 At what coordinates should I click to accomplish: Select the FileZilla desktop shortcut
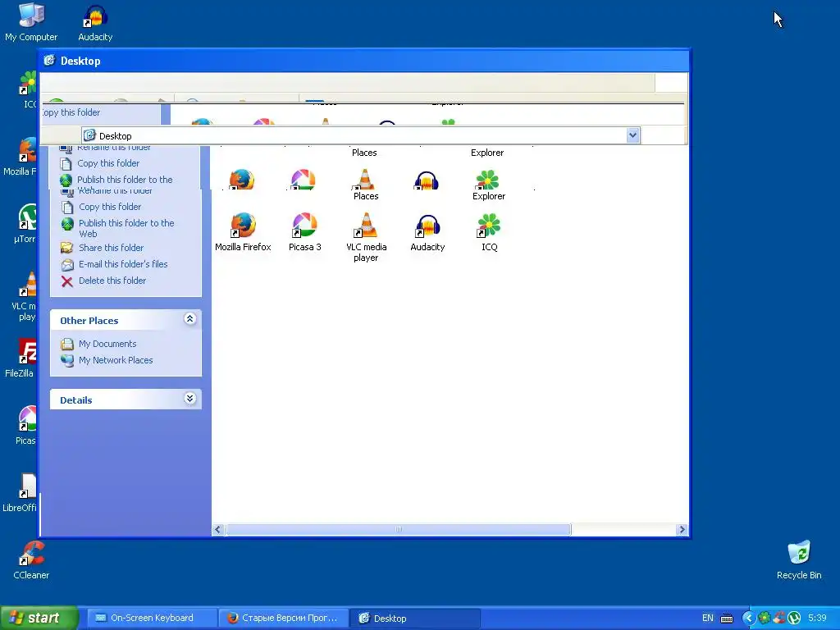click(x=20, y=358)
